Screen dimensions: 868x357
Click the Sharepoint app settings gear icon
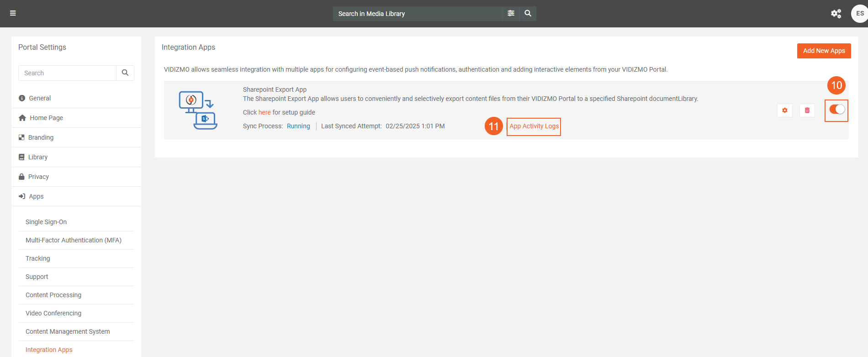(x=784, y=110)
